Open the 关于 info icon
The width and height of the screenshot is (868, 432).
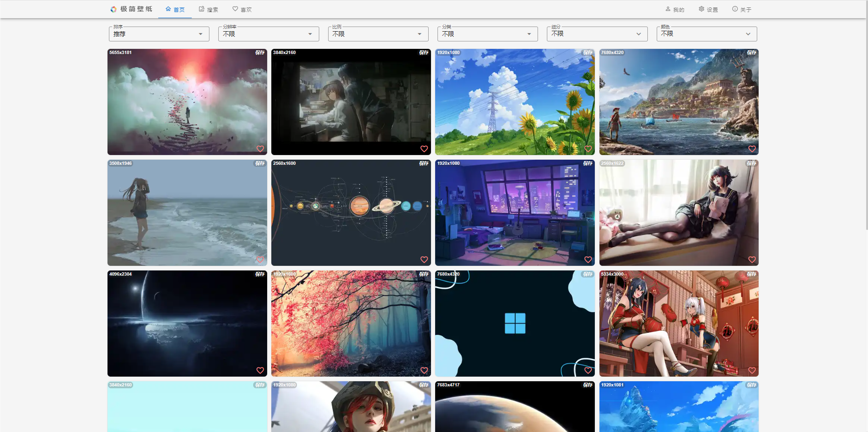(735, 9)
